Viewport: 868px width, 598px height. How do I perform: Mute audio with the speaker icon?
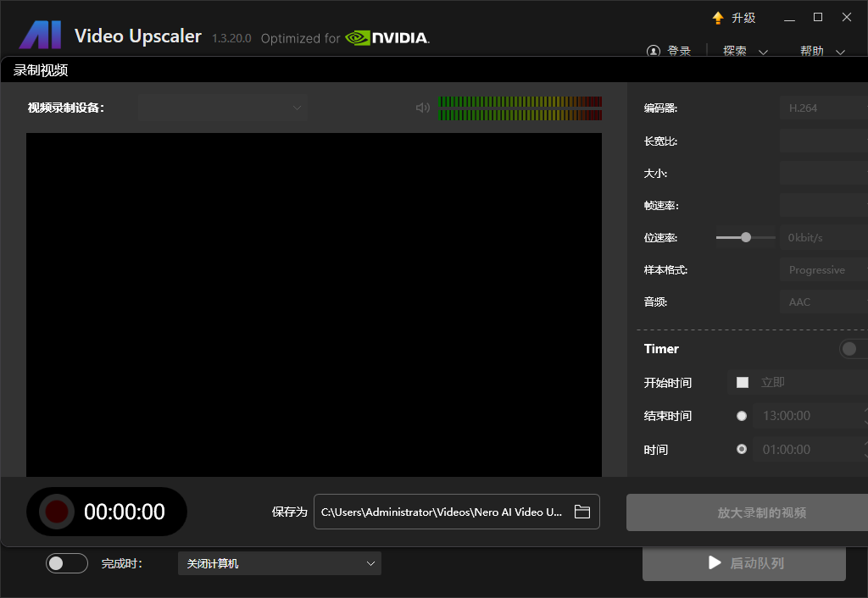point(422,108)
